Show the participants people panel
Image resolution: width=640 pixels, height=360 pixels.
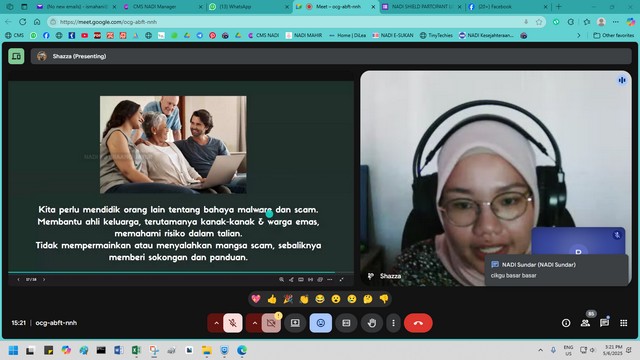point(585,323)
